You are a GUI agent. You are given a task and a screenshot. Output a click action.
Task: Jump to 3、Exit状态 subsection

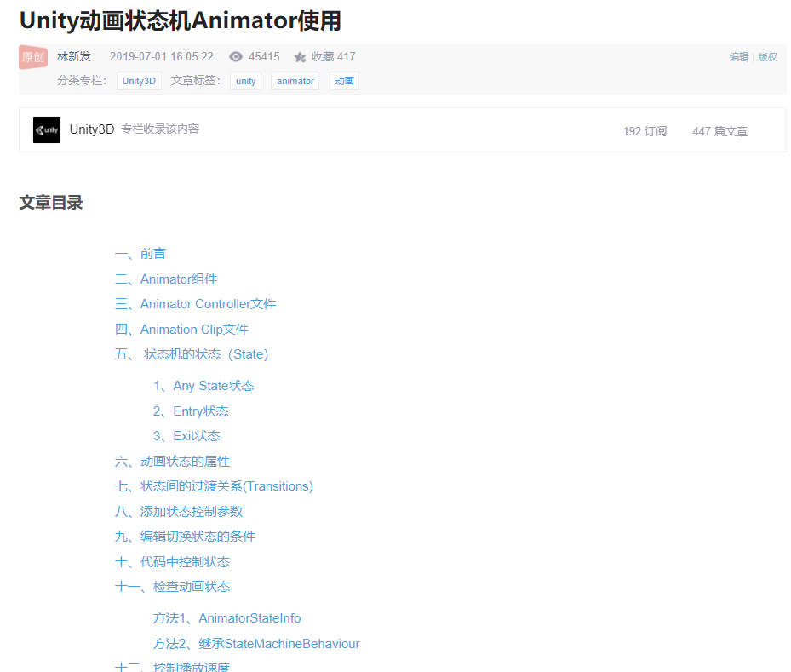(x=186, y=436)
